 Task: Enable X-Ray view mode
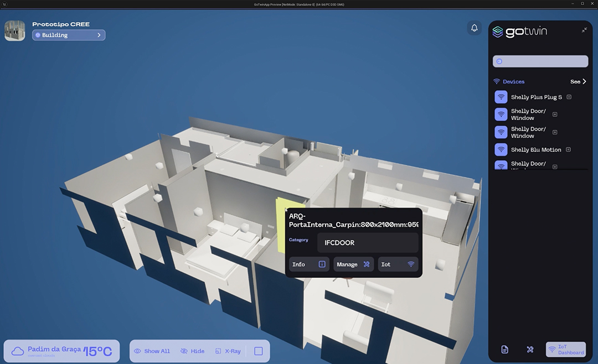click(228, 351)
